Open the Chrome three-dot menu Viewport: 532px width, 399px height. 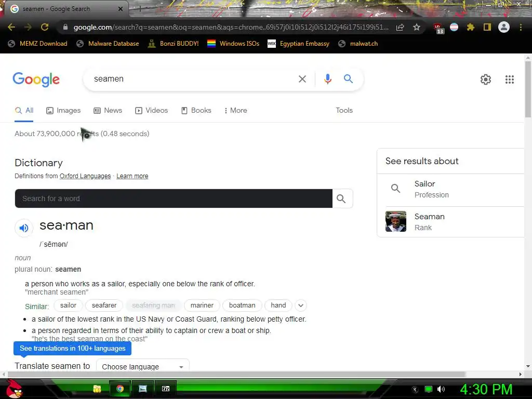(x=521, y=27)
